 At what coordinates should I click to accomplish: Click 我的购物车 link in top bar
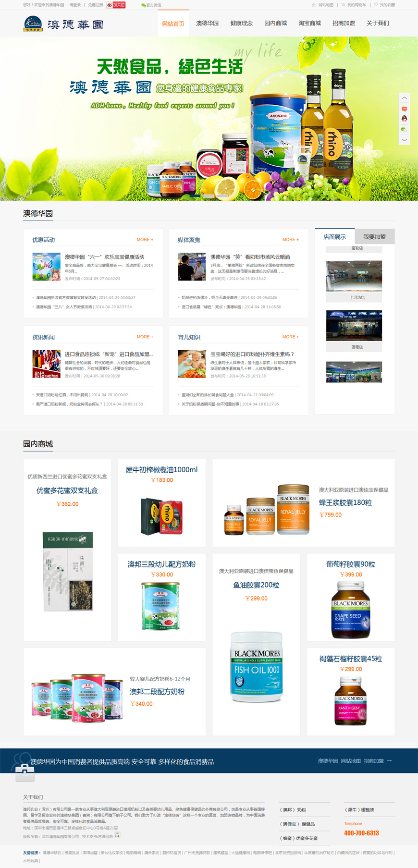point(356,5)
